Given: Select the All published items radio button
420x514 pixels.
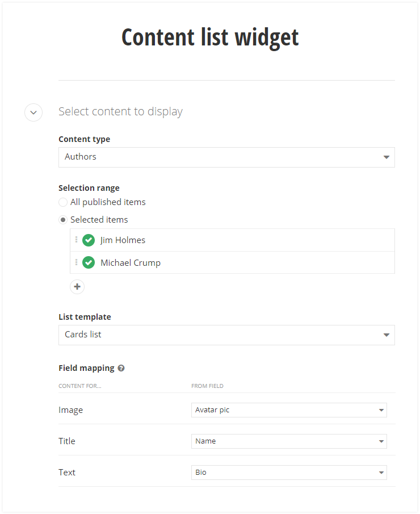Looking at the screenshot, I should [63, 202].
